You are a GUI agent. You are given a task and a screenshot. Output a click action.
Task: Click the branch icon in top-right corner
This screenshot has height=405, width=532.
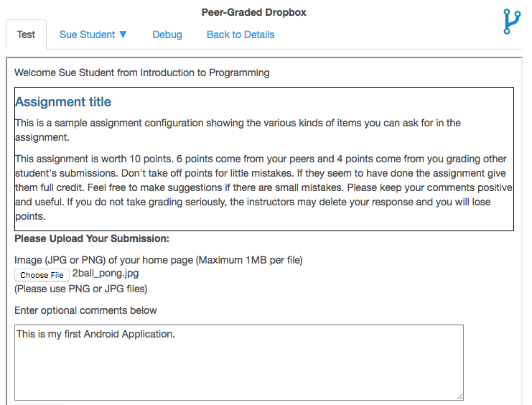510,22
